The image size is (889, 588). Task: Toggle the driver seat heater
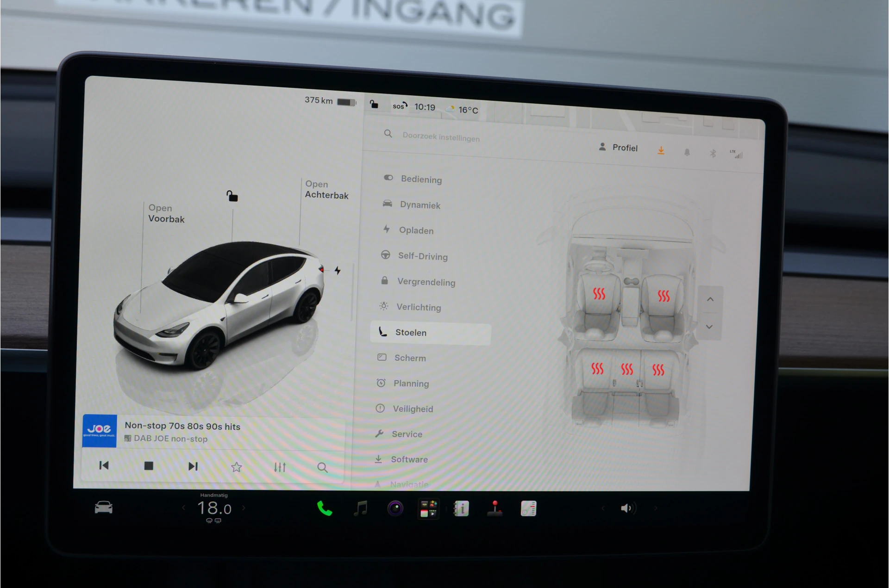tap(599, 294)
